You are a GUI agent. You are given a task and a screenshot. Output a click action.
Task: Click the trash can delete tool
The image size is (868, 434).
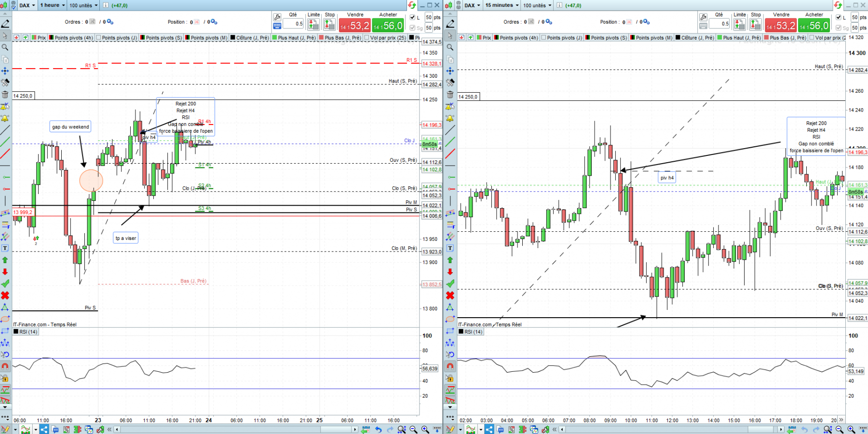(x=5, y=95)
